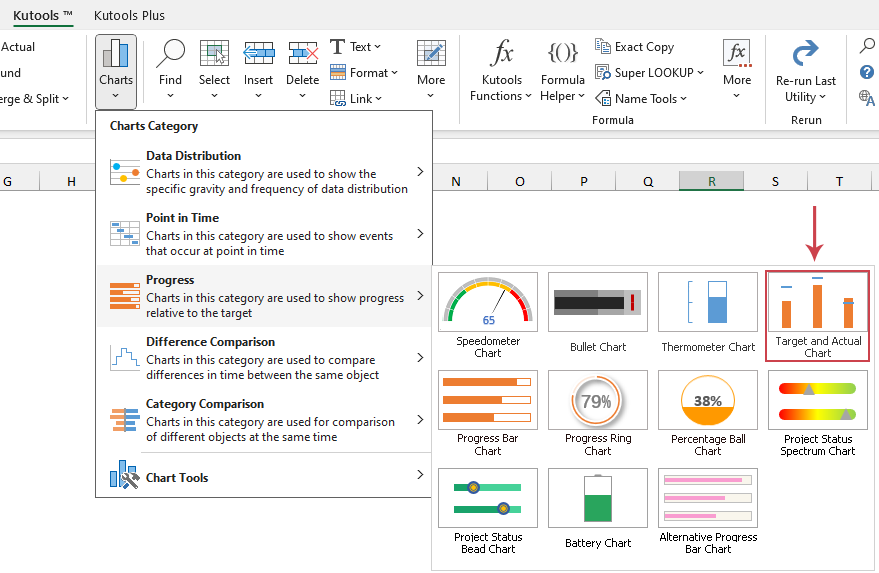Viewport: 879px width, 573px height.
Task: Expand the arrow beside Difference Comparison
Action: pos(420,358)
